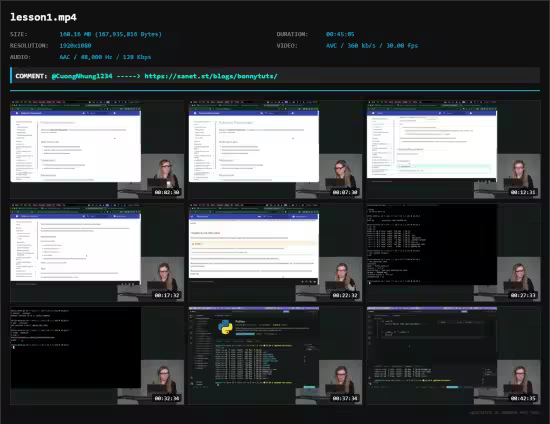The width and height of the screenshot is (550, 424).
Task: Click the lesson1.mp4 file title
Action: tap(43, 17)
